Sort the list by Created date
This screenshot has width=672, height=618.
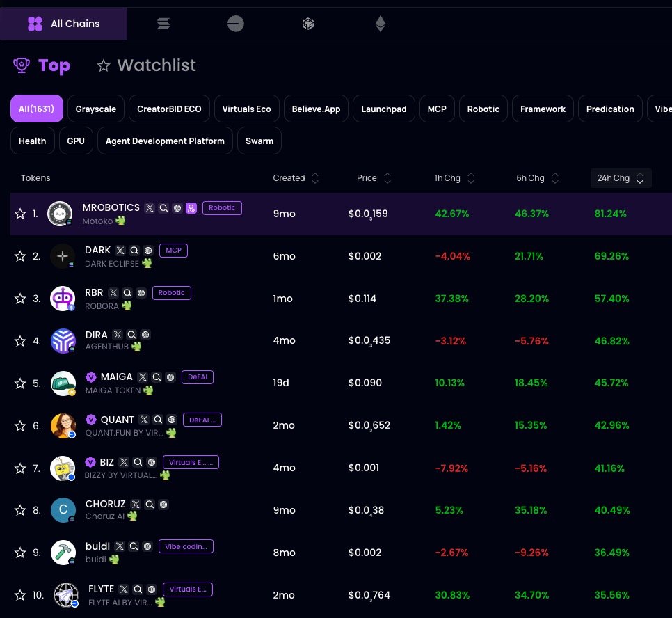[x=296, y=178]
